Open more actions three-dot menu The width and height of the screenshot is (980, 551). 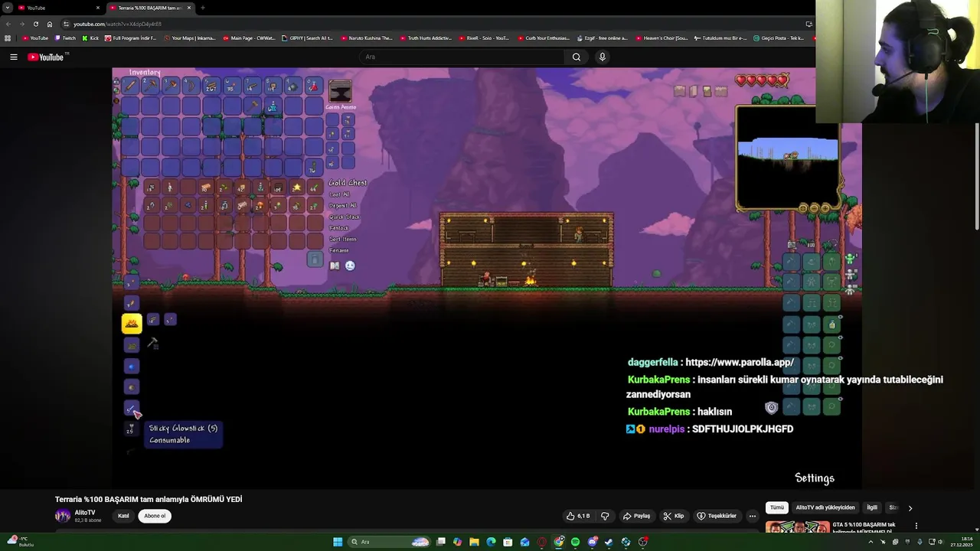(753, 516)
